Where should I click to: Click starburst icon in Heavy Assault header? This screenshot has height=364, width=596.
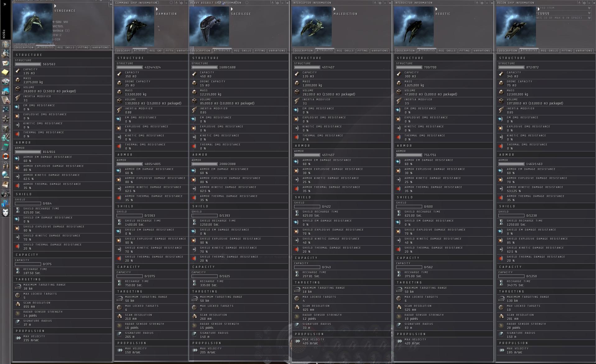272,3
